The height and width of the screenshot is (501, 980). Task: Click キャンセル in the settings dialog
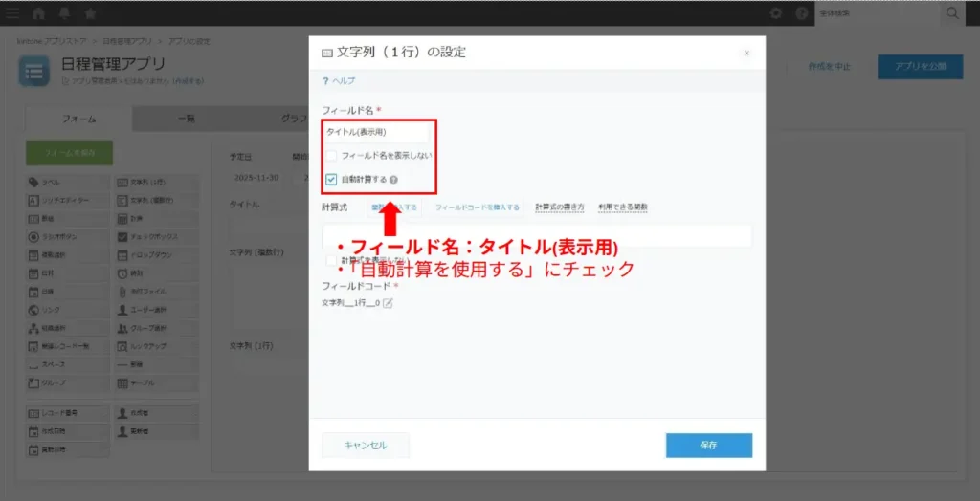366,446
